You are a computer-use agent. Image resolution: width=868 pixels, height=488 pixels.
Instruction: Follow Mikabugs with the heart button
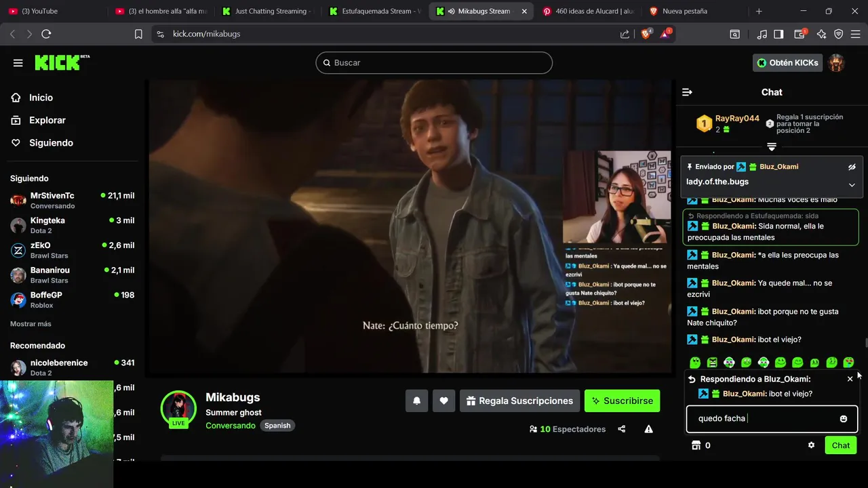pos(444,401)
